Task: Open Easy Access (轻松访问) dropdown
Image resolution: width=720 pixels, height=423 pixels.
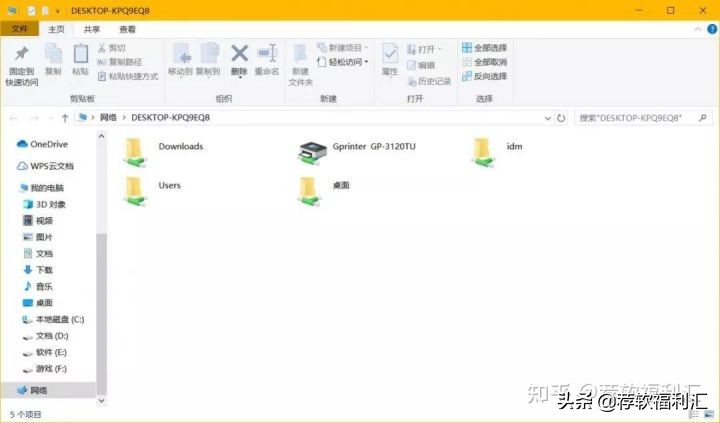Action: (x=343, y=62)
